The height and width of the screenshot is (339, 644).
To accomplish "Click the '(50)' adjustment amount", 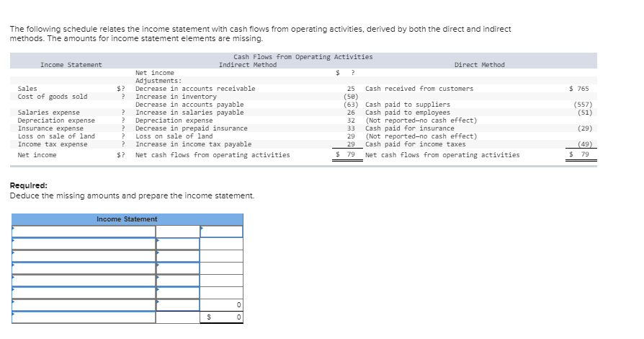I will tap(351, 96).
